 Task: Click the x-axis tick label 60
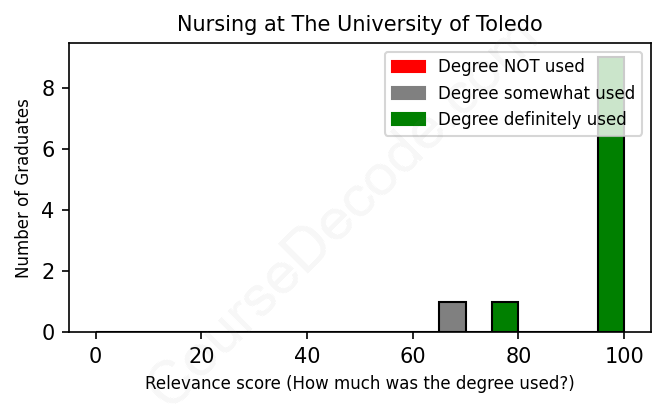tap(412, 356)
